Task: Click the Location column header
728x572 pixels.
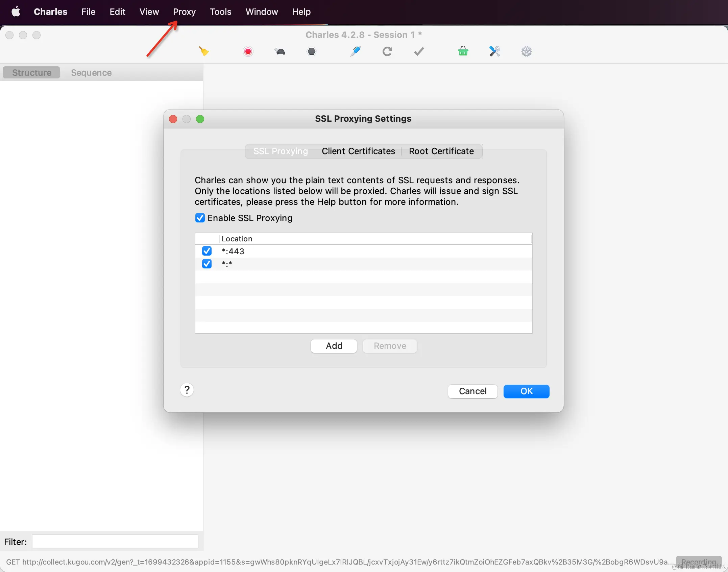Action: coord(375,239)
